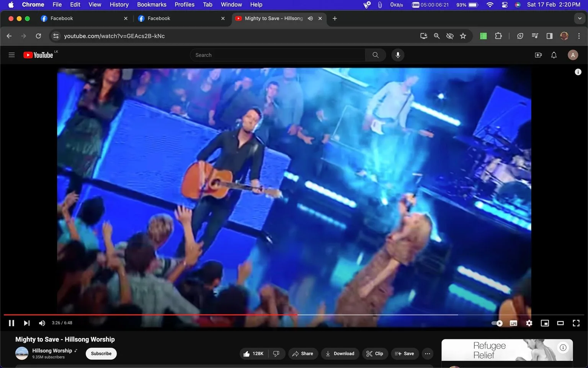This screenshot has width=588, height=368.
Task: Open the Create video menu
Action: tap(538, 55)
